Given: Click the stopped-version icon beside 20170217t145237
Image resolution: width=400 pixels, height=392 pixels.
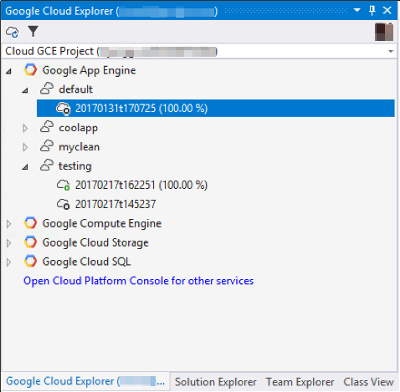Looking at the screenshot, I should [63, 204].
